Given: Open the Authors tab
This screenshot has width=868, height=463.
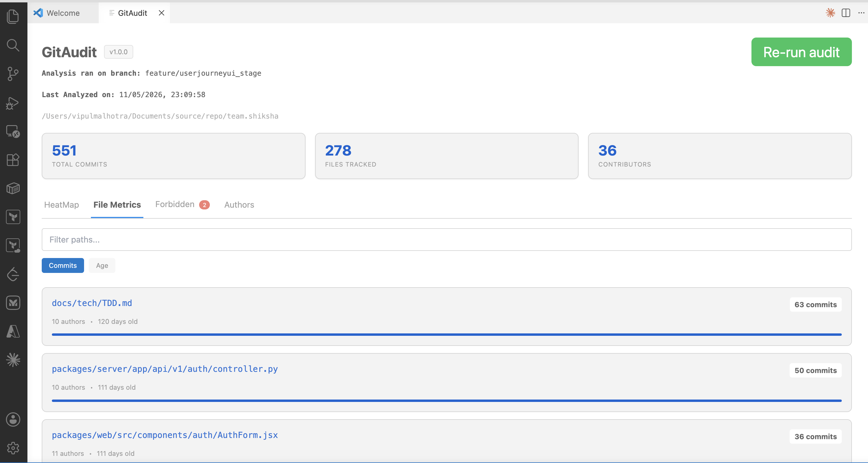Looking at the screenshot, I should (x=239, y=205).
